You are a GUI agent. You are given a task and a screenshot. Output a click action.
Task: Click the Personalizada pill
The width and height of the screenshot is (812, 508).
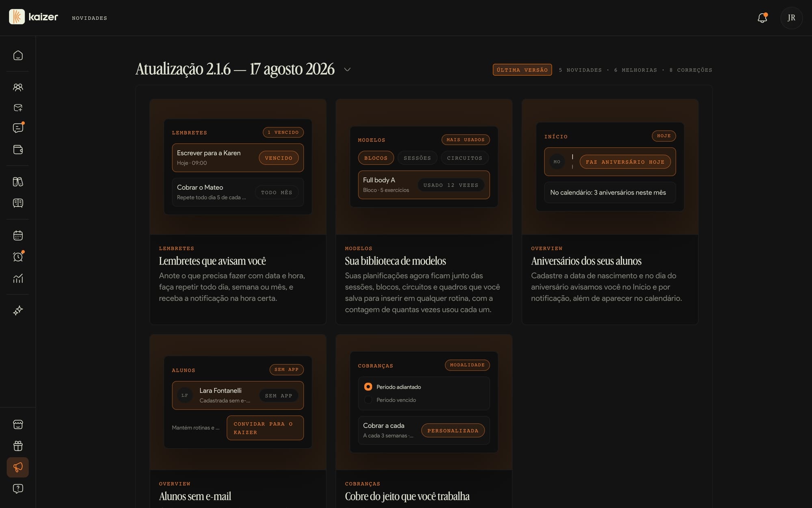pyautogui.click(x=453, y=431)
